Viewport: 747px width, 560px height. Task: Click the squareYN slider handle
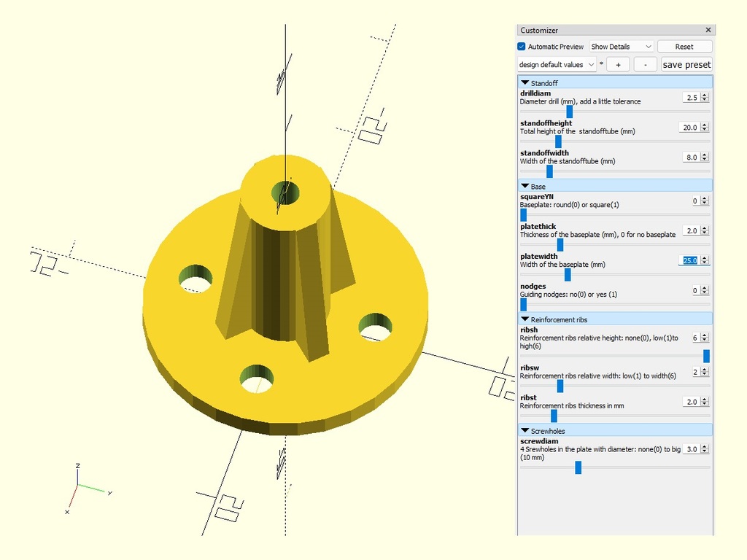click(522, 214)
